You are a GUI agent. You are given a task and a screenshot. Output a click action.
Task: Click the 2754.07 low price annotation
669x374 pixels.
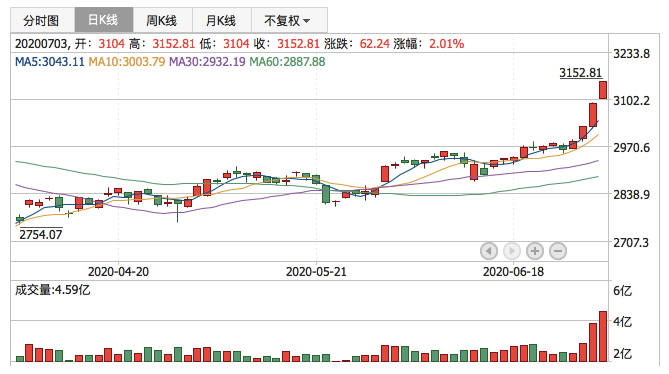pyautogui.click(x=41, y=234)
